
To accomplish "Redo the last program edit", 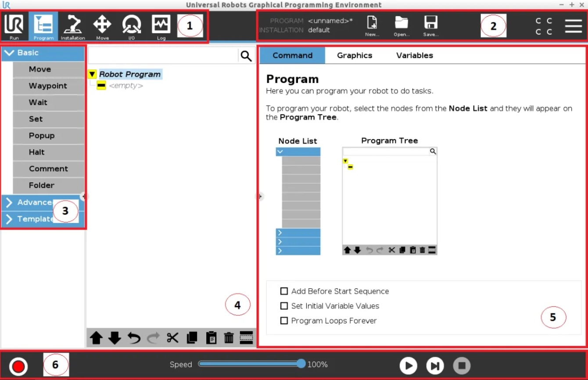I will point(153,338).
